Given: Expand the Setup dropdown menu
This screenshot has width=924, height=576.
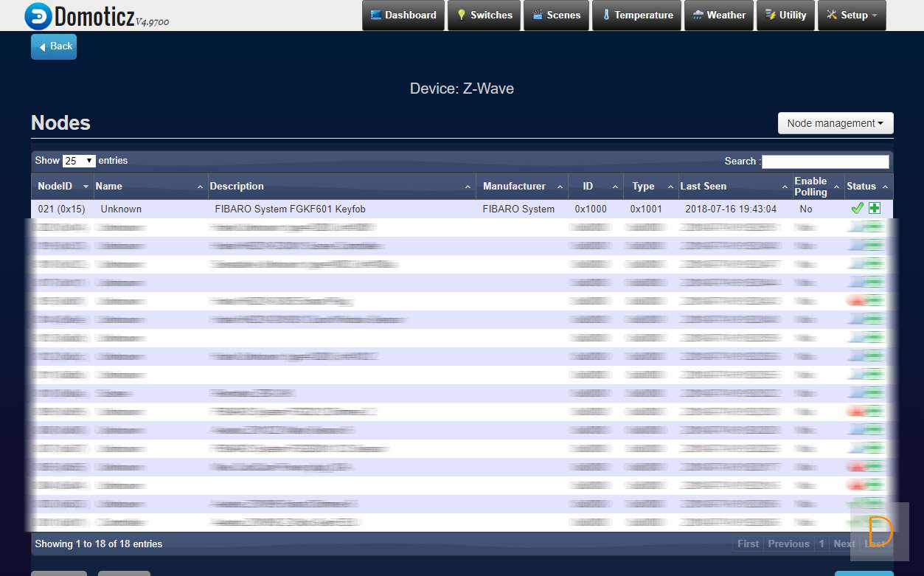Looking at the screenshot, I should pos(852,15).
